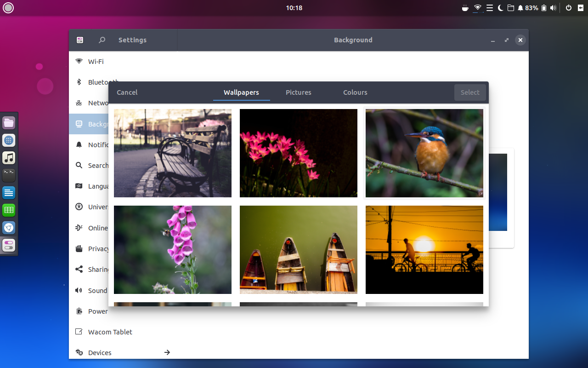The image size is (588, 368).
Task: Click the 83% battery percentage text
Action: 531,8
